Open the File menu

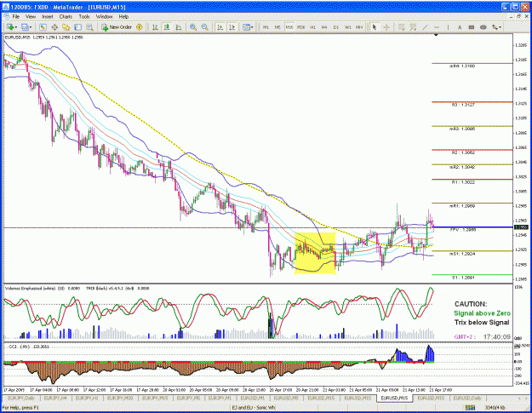click(15, 17)
